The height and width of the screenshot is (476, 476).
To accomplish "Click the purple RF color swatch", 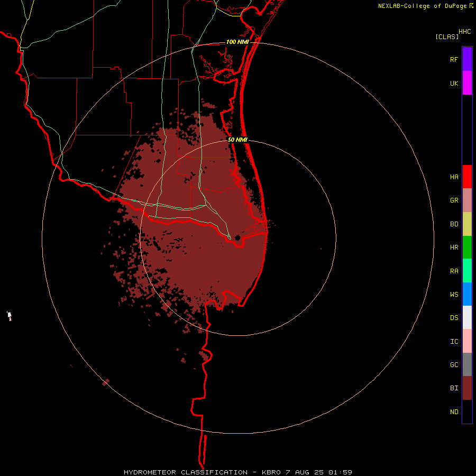I will point(467,59).
